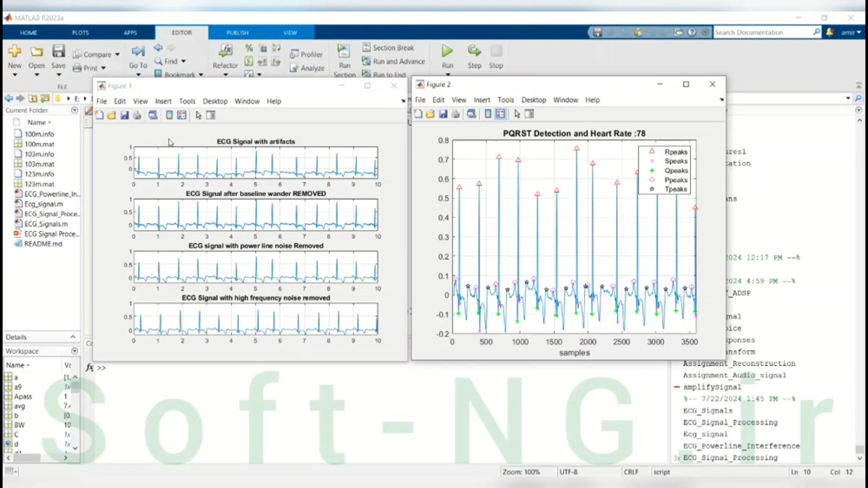Select amplifySignal in command history
The width and height of the screenshot is (868, 488).
click(x=712, y=387)
